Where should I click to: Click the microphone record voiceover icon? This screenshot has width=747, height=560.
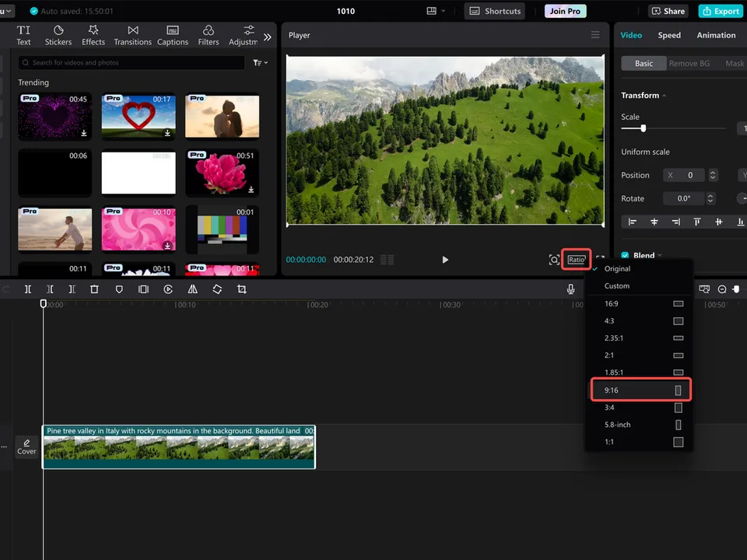coord(570,289)
